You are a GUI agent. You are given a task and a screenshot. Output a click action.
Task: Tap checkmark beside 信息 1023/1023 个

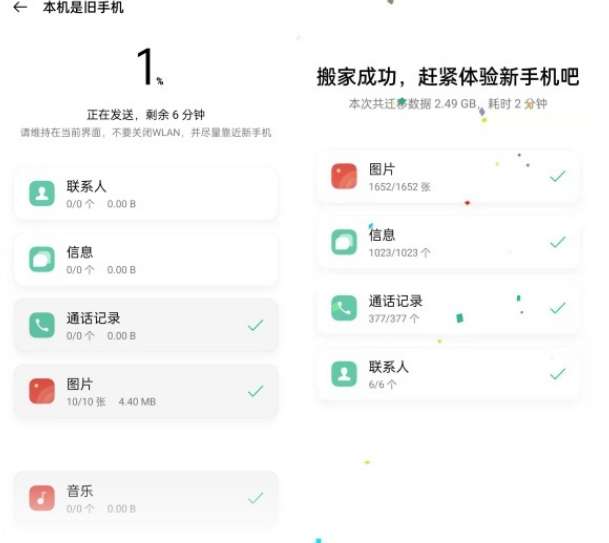(x=557, y=241)
